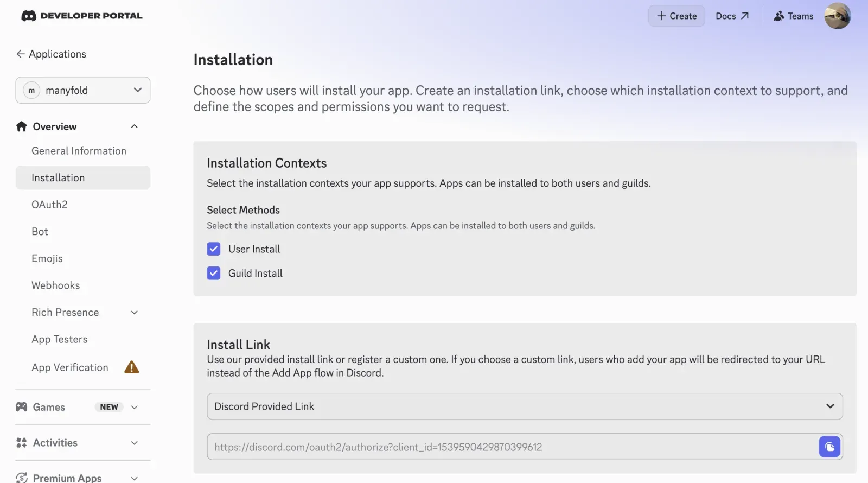The width and height of the screenshot is (868, 483).
Task: Click the Select Methods heading
Action: pyautogui.click(x=243, y=210)
